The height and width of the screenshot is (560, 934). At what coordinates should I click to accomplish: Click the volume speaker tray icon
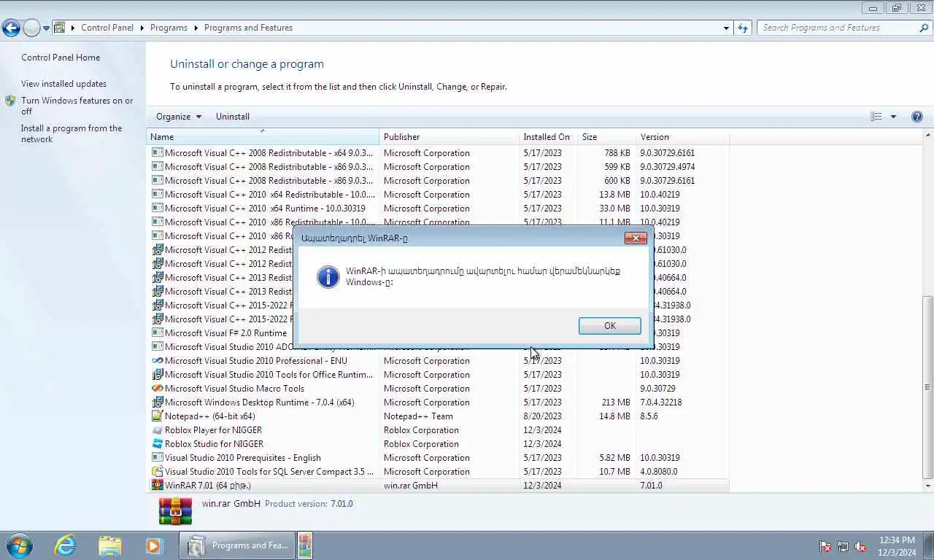(860, 546)
